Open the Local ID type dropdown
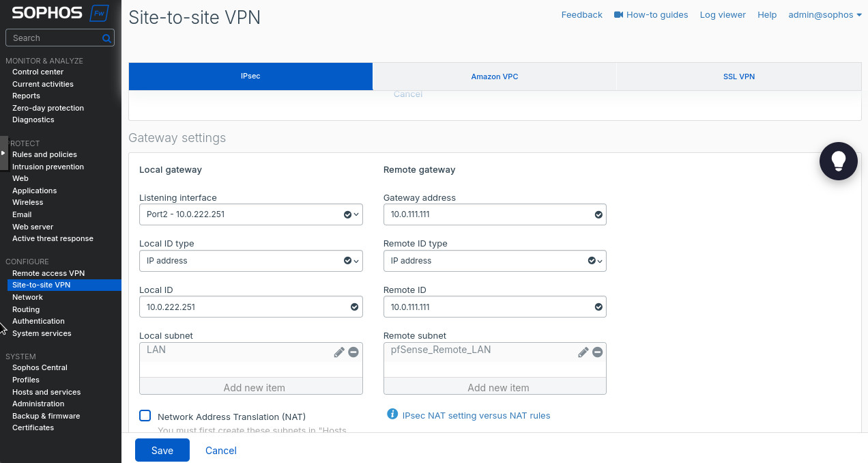The height and width of the screenshot is (463, 868). [x=250, y=261]
